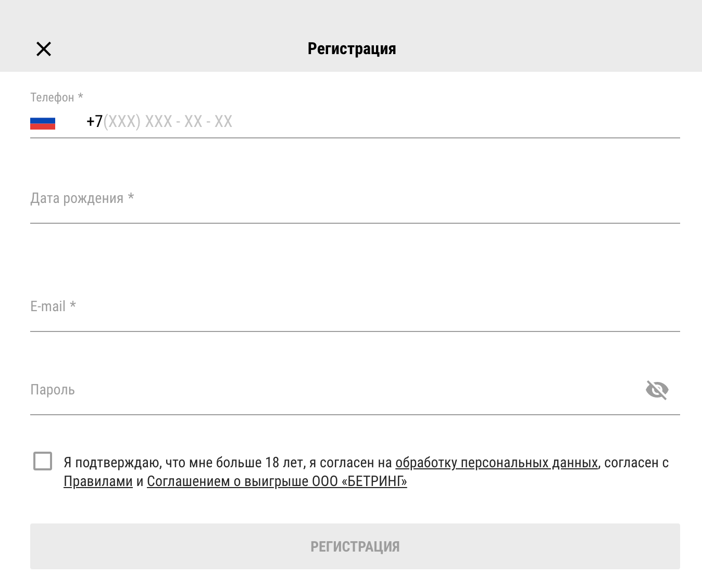Click the "согласен с" text before Правилами
The width and height of the screenshot is (702, 588).
click(636, 463)
